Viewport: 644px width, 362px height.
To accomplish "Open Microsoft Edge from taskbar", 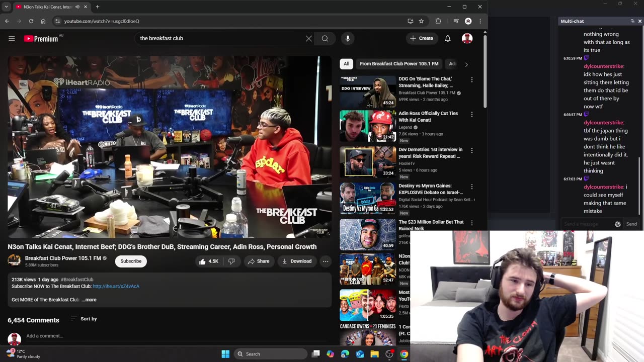I will point(345,354).
